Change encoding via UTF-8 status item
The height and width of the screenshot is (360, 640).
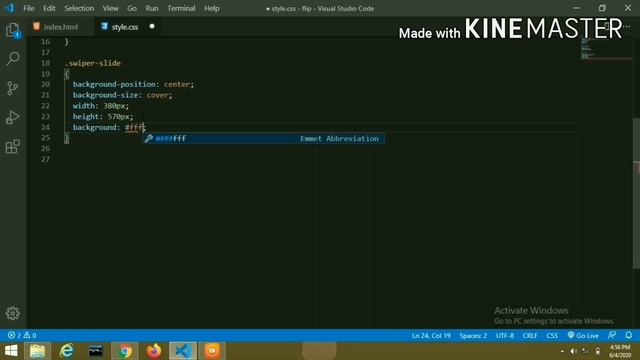click(505, 336)
